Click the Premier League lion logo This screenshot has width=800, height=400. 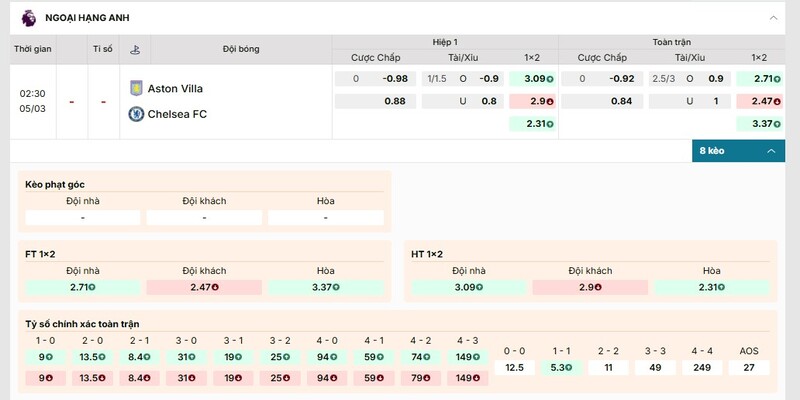pos(28,17)
